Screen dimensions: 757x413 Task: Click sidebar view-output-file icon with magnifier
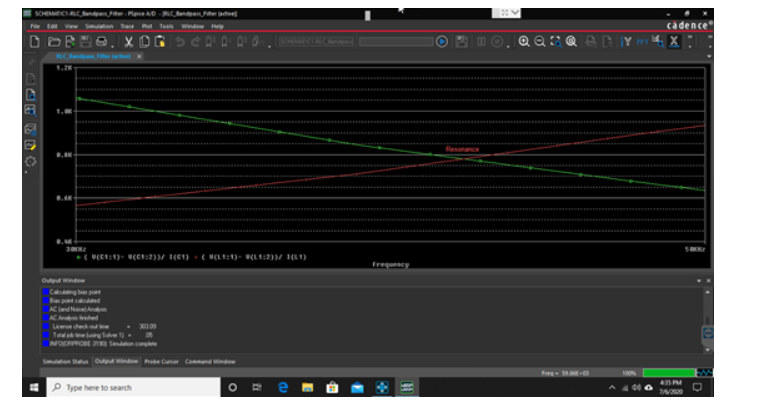(x=30, y=95)
